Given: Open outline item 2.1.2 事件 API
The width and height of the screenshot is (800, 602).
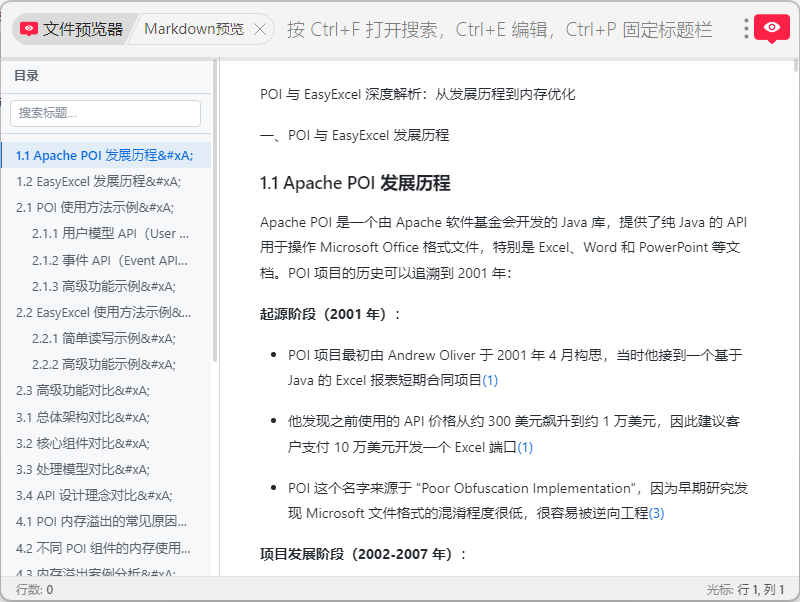Looking at the screenshot, I should click(x=106, y=260).
